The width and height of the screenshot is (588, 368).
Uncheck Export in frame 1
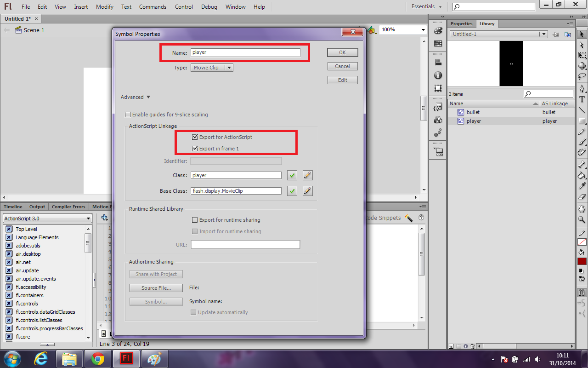click(x=195, y=148)
